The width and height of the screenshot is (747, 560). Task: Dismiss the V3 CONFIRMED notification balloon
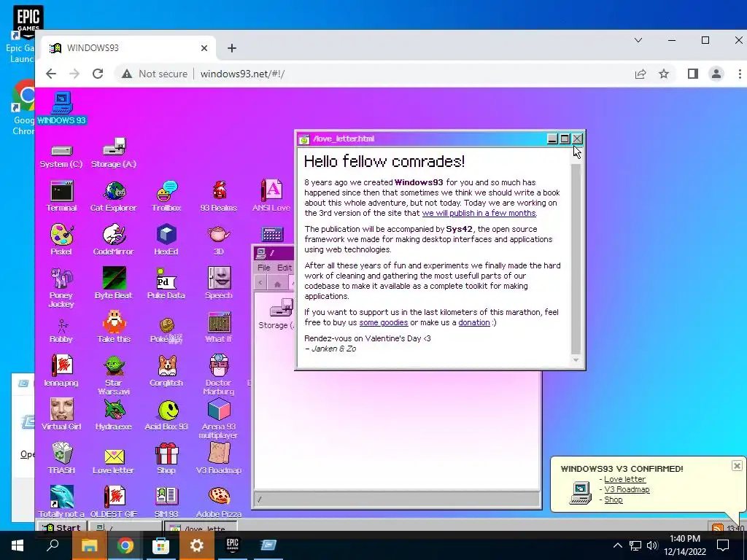point(737,466)
